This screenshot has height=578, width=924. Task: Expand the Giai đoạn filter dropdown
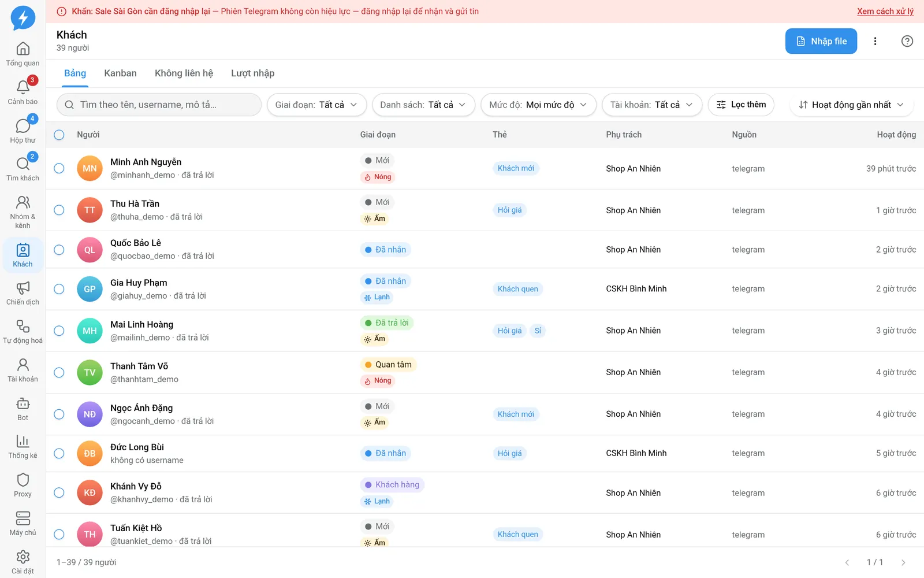point(316,105)
